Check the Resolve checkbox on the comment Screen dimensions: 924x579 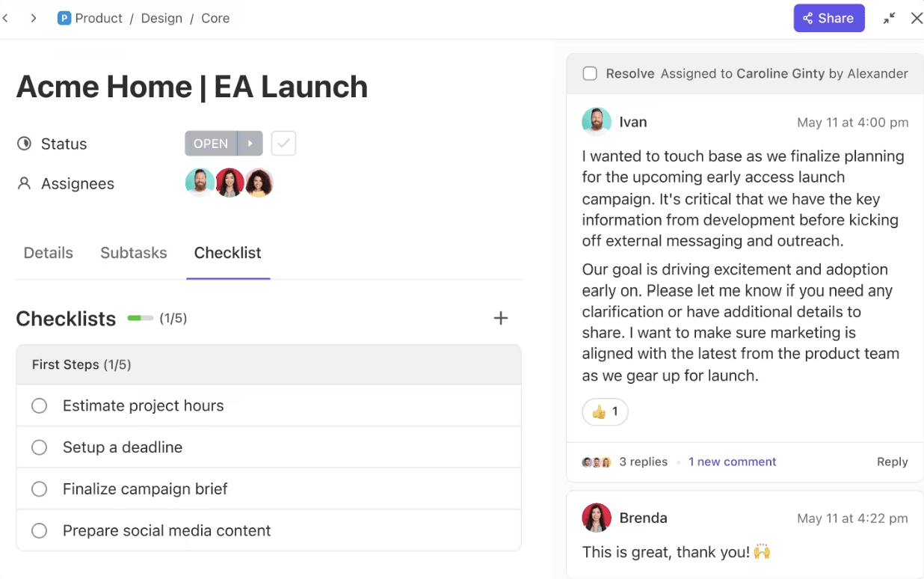590,73
